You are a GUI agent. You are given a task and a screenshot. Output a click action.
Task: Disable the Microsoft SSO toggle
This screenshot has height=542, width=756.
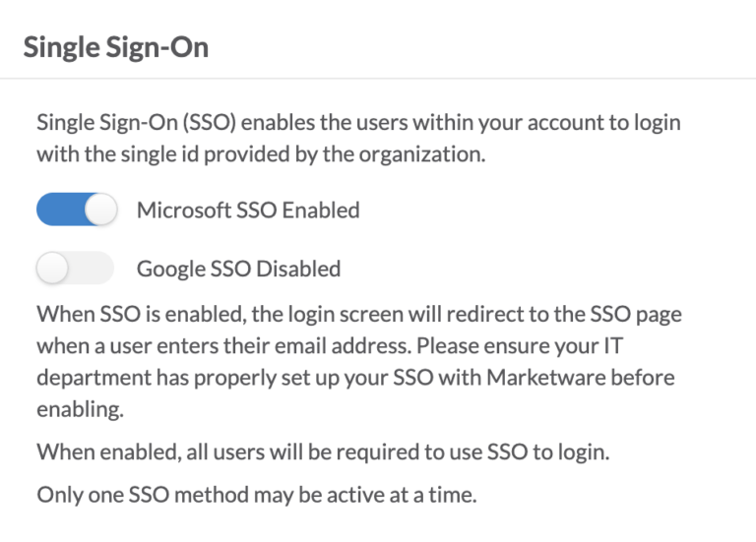tap(77, 210)
